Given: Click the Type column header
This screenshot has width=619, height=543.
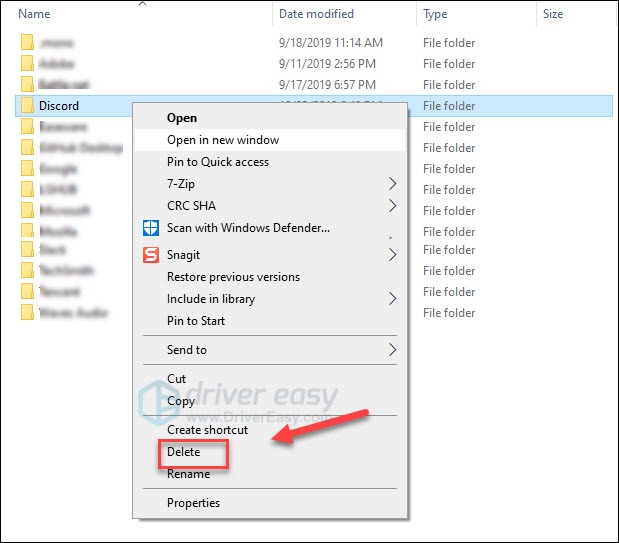Looking at the screenshot, I should pos(435,14).
